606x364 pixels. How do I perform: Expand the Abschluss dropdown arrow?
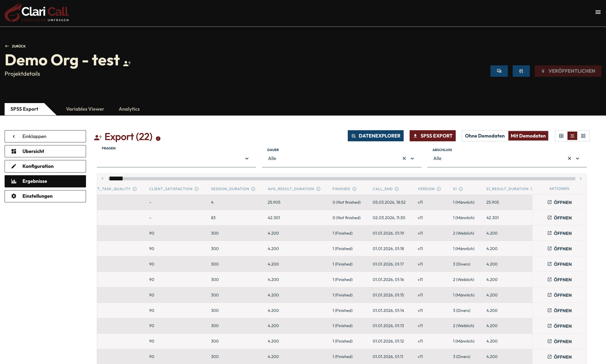click(578, 158)
